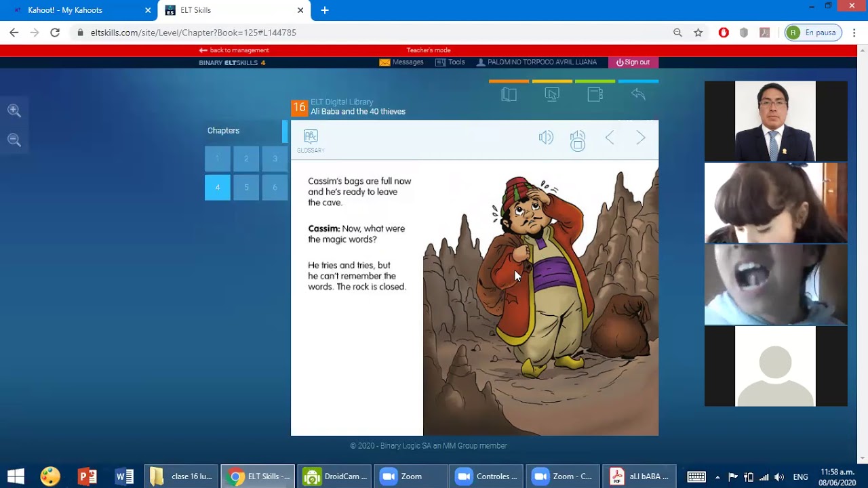Zoom out with the minus magnifier icon
The height and width of the screenshot is (488, 868).
click(14, 140)
